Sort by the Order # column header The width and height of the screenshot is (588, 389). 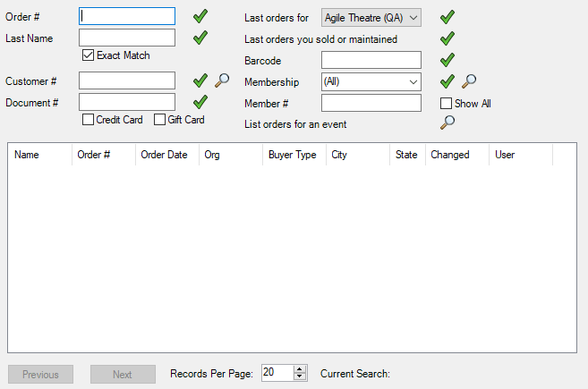pos(104,155)
